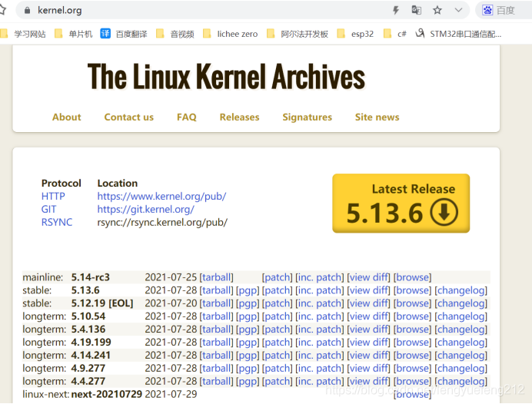
Task: Open https://git.kernel.org/ link
Action: point(146,209)
